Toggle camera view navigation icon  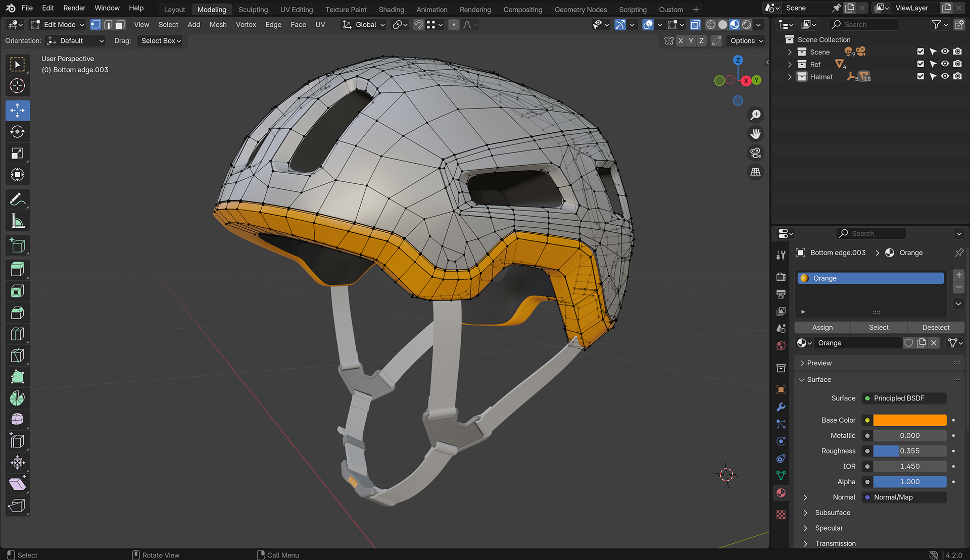755,153
